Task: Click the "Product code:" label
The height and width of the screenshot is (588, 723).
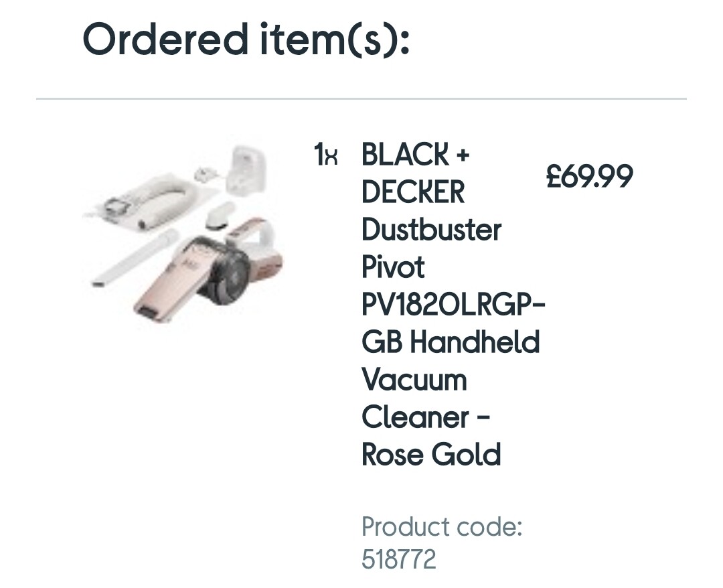Action: 442,527
